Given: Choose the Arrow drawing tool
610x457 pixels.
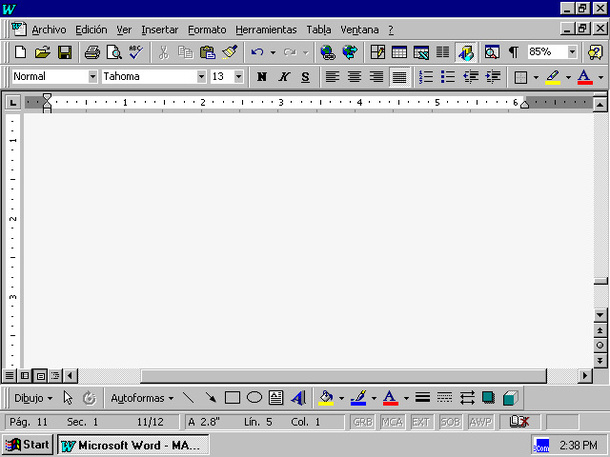Looking at the screenshot, I should tap(210, 398).
